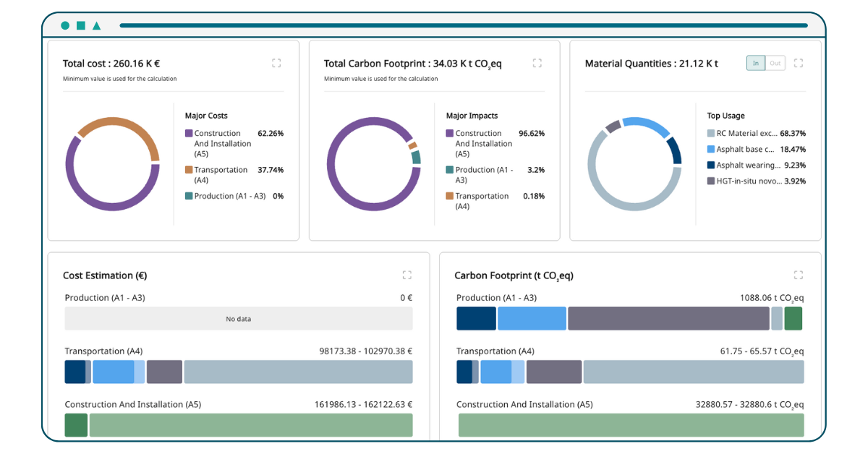Click the teal square icon in header
Screen dimensions: 868x454
(81, 25)
